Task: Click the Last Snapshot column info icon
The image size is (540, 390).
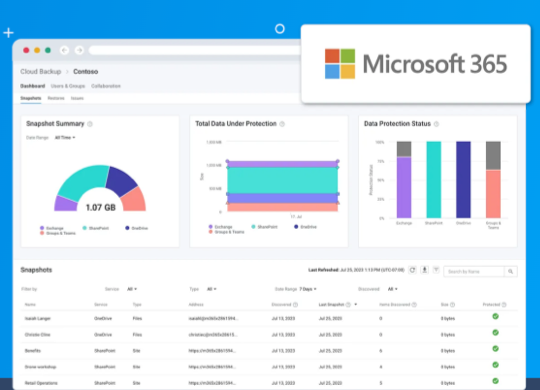Action: 348,305
